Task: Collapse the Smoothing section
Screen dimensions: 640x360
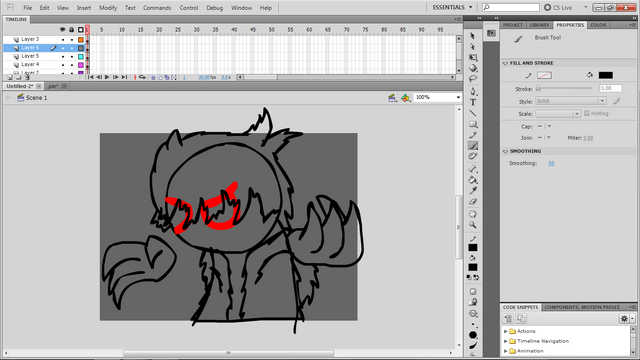Action: coord(505,151)
